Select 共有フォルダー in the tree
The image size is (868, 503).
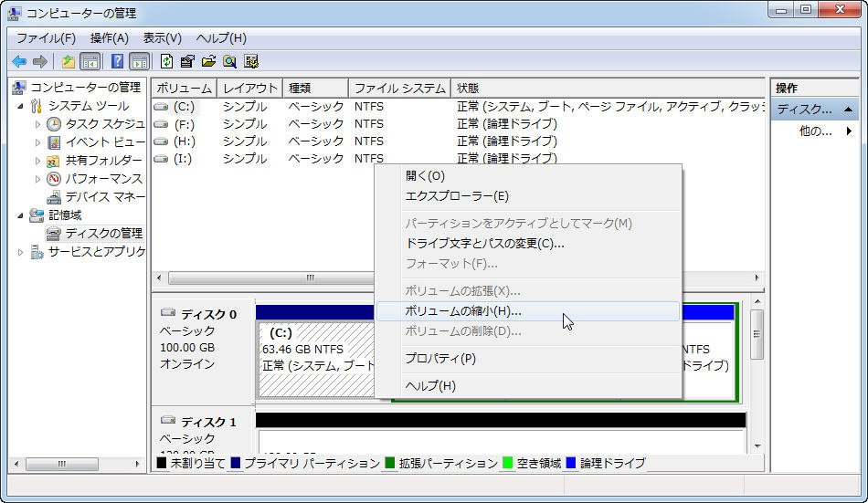pyautogui.click(x=103, y=161)
